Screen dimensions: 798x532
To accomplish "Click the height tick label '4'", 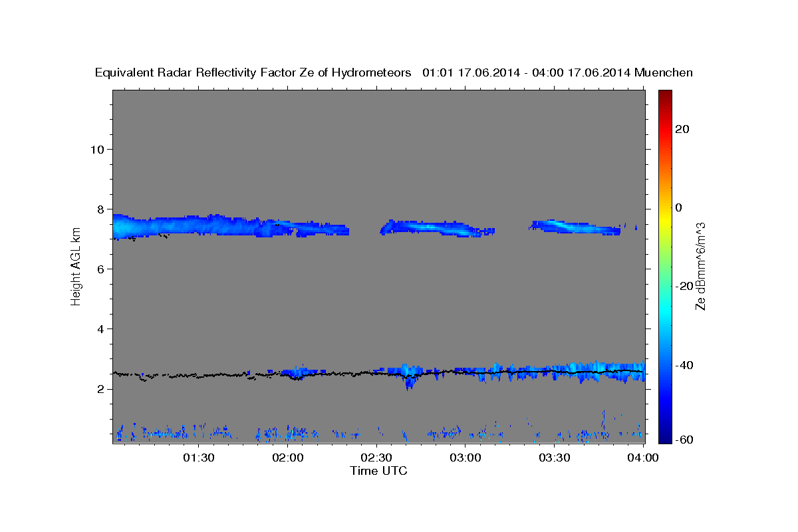I will point(100,329).
